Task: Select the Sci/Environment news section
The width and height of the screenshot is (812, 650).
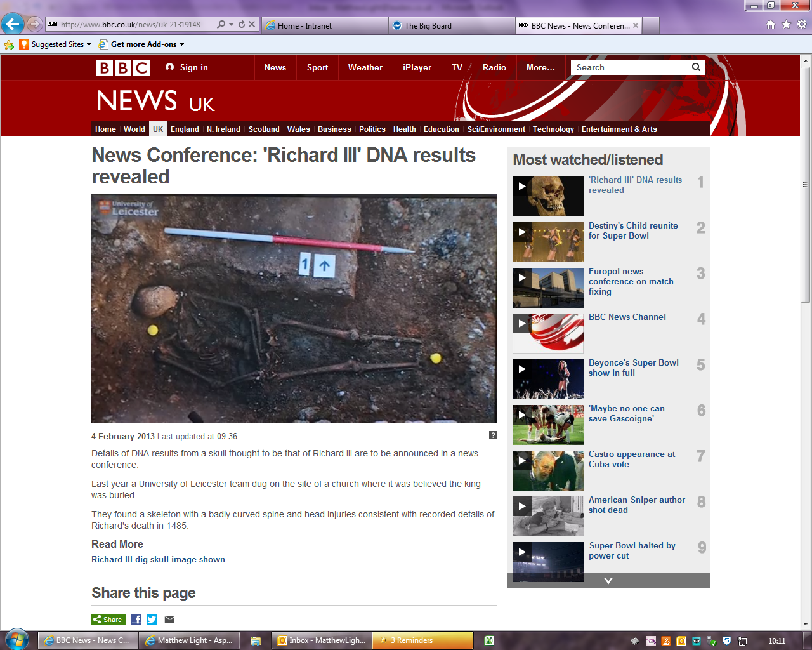Action: (x=496, y=129)
